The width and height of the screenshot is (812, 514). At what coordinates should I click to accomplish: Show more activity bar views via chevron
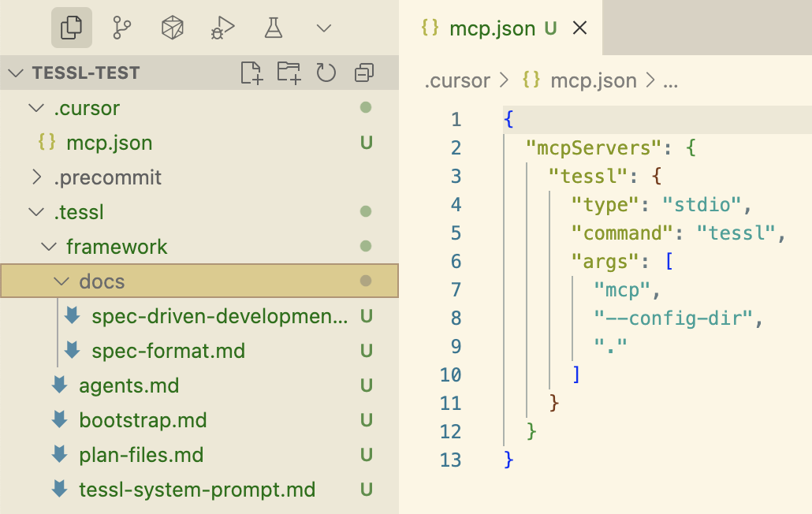[x=323, y=27]
